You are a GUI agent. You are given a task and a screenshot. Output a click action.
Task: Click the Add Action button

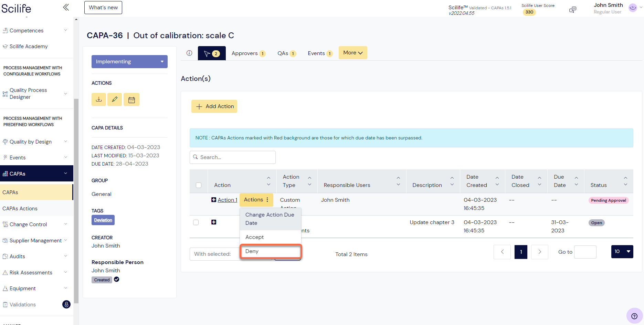tap(214, 106)
